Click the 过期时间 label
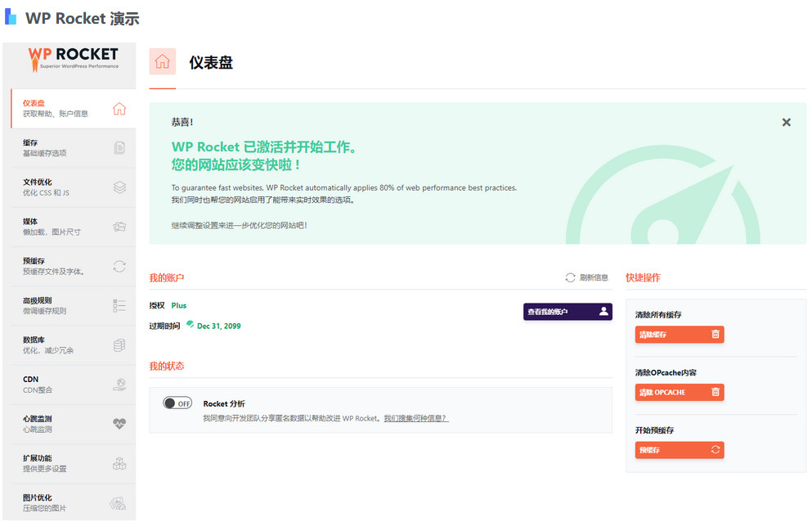Viewport: 812px width, 531px height. click(164, 326)
